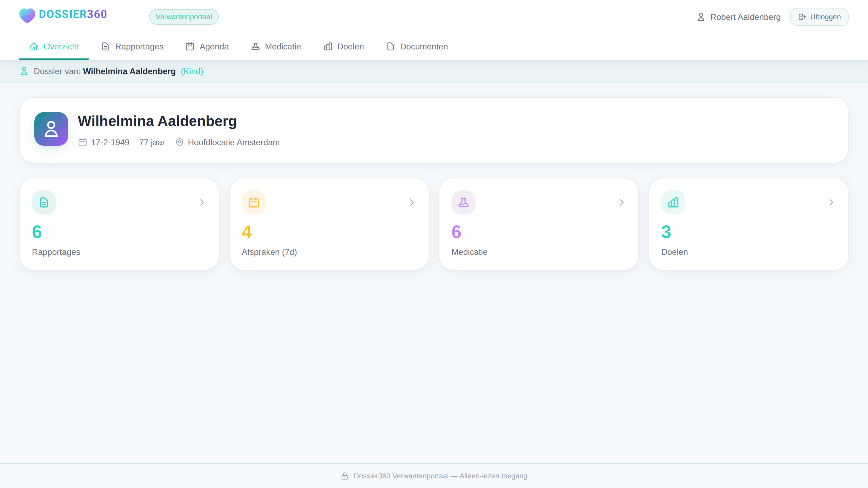Image resolution: width=868 pixels, height=488 pixels.
Task: Open the Medicatie navigation tab
Action: tap(276, 46)
